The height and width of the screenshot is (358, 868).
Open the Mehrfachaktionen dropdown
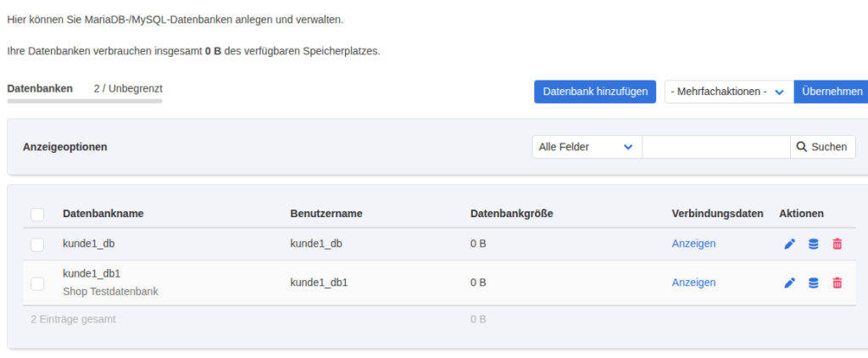click(x=729, y=92)
